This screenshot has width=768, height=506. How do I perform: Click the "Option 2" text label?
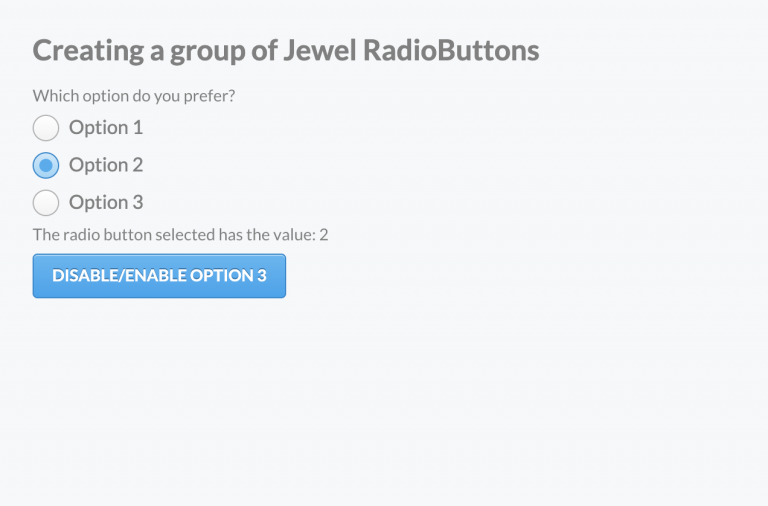[106, 165]
